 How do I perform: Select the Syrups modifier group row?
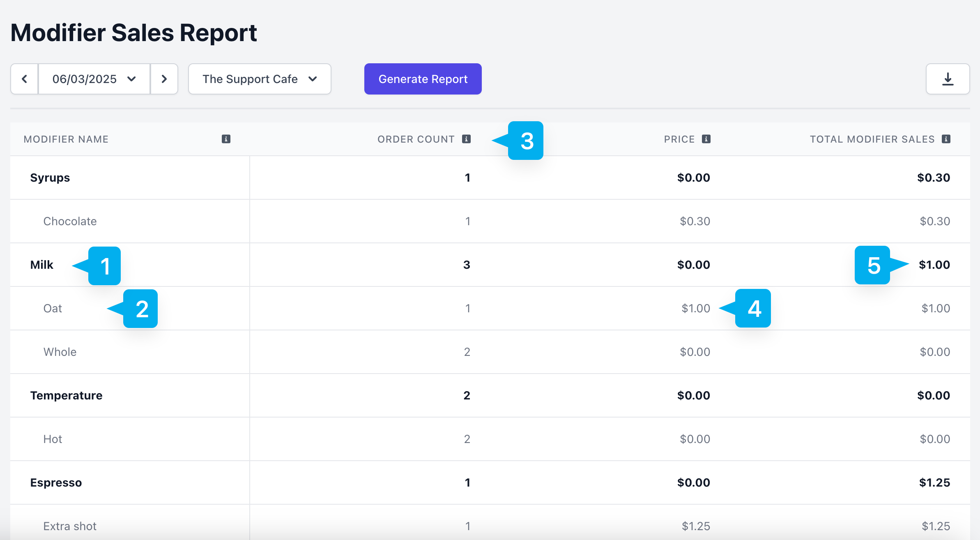click(50, 178)
